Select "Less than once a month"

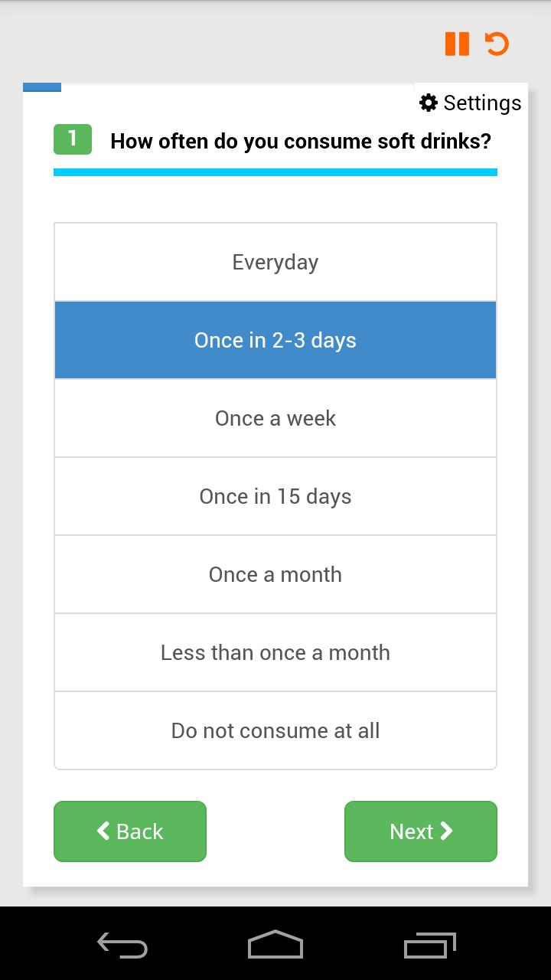[x=275, y=653]
